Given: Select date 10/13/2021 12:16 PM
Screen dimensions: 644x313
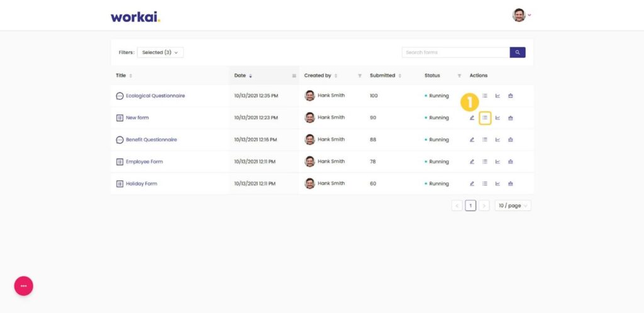Looking at the screenshot, I should 255,140.
